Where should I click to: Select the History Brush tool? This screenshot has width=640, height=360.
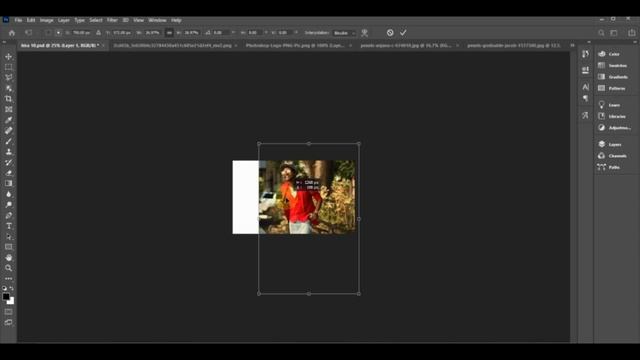point(9,162)
